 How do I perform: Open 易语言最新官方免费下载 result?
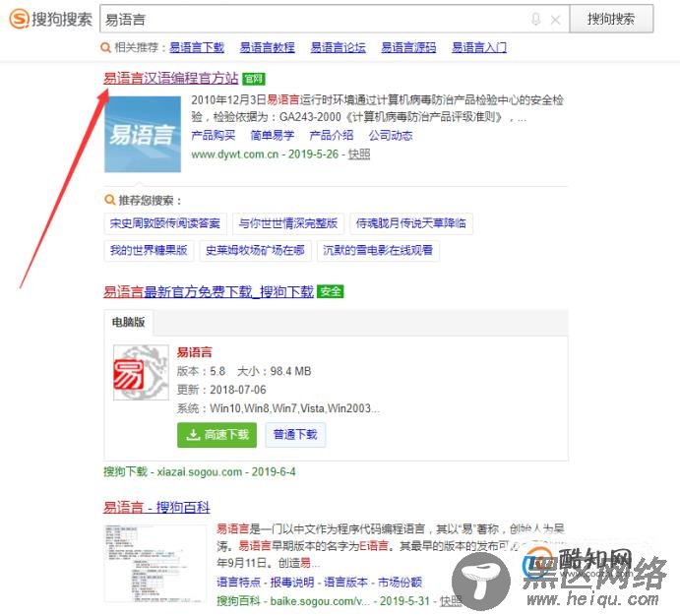click(209, 291)
